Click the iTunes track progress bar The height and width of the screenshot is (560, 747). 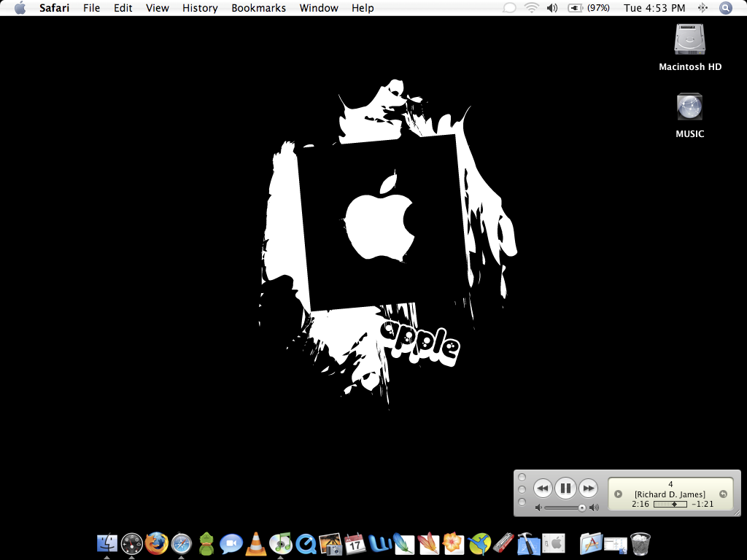point(670,504)
